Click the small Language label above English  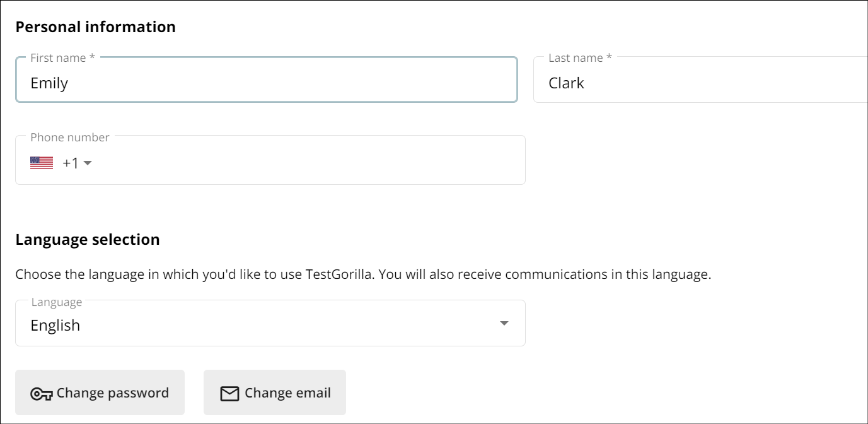(x=57, y=302)
